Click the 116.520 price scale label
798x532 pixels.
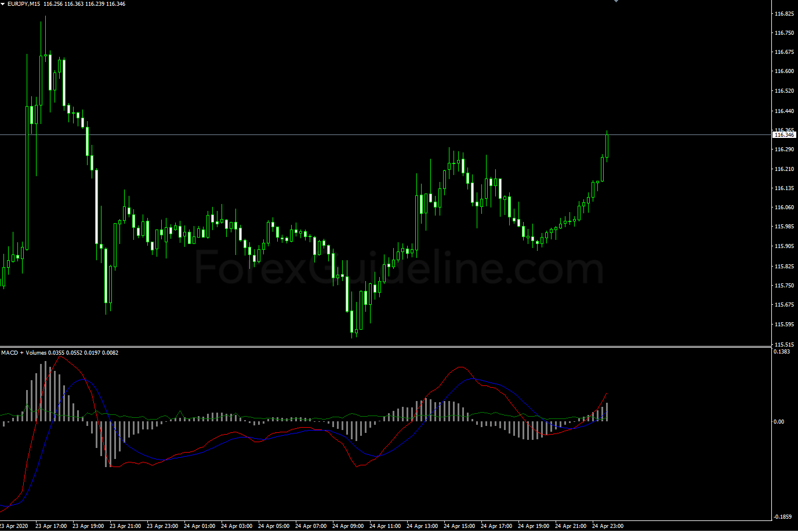coord(784,91)
